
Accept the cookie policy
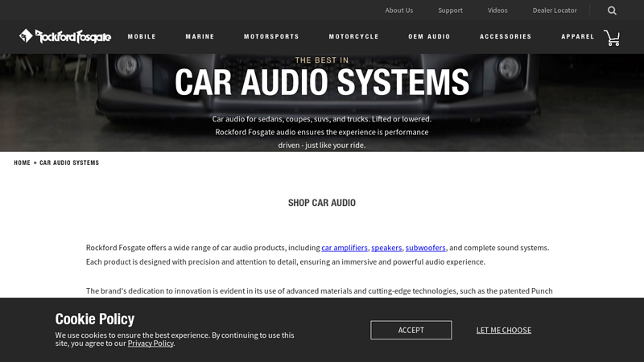(411, 330)
